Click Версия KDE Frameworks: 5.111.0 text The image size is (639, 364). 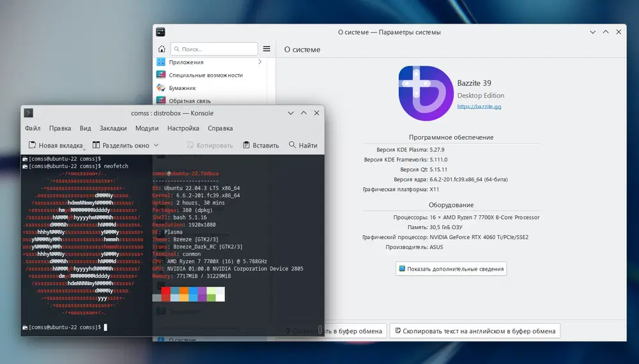coord(406,160)
